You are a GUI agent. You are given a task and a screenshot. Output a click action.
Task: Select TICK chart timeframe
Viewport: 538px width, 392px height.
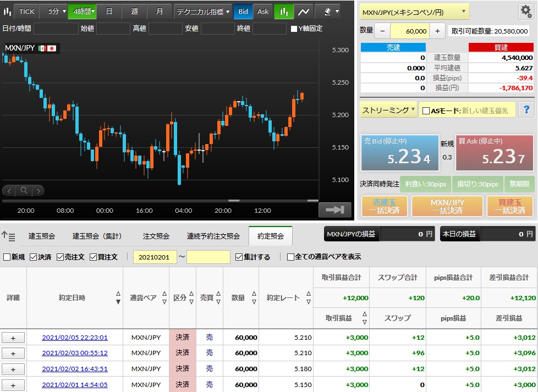point(26,12)
